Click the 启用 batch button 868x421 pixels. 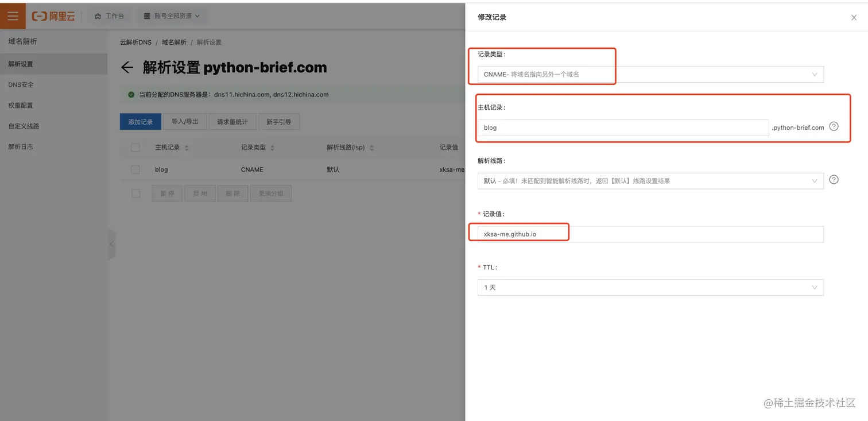pyautogui.click(x=200, y=194)
